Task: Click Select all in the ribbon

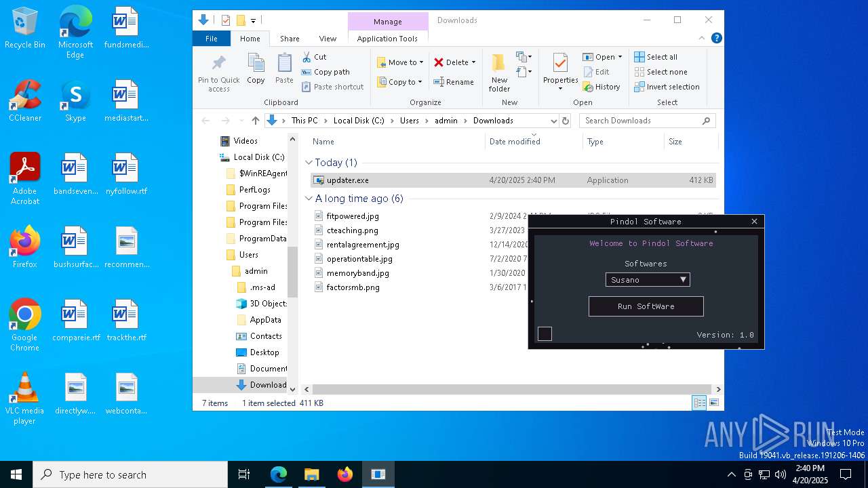Action: click(656, 57)
